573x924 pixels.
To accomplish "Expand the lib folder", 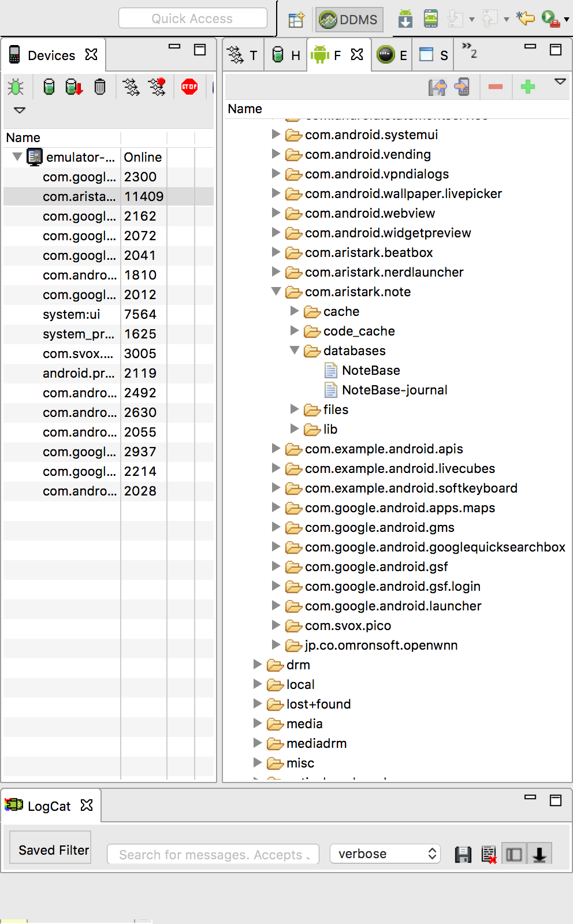I will (x=295, y=429).
